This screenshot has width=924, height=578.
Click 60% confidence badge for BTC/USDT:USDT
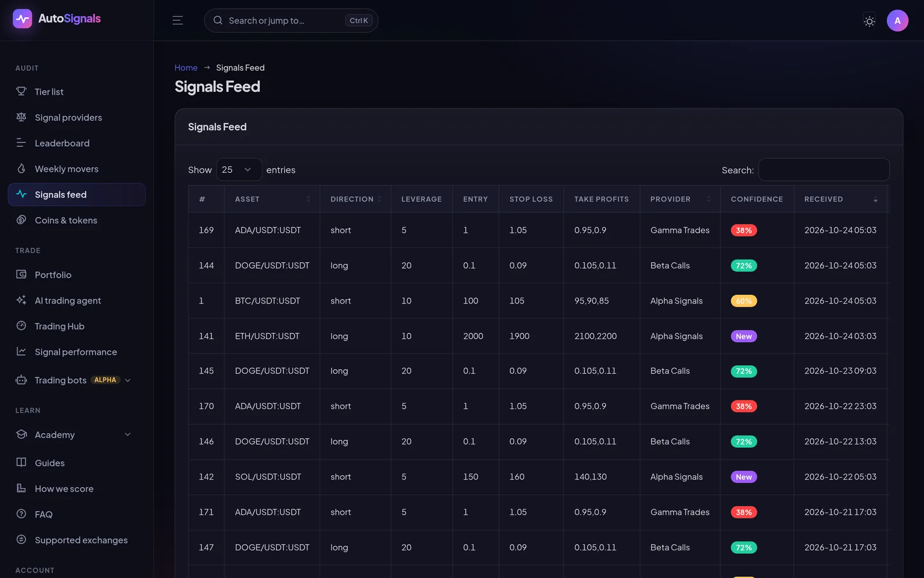(744, 301)
